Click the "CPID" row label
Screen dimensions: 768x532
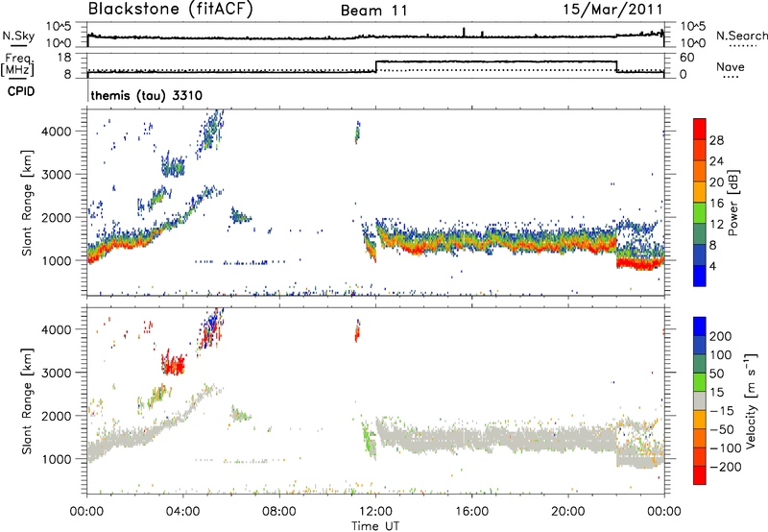pyautogui.click(x=21, y=91)
